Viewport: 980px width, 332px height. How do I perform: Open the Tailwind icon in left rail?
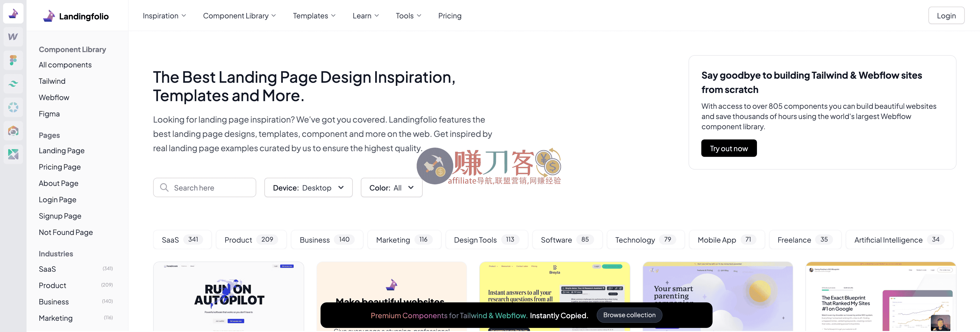13,84
